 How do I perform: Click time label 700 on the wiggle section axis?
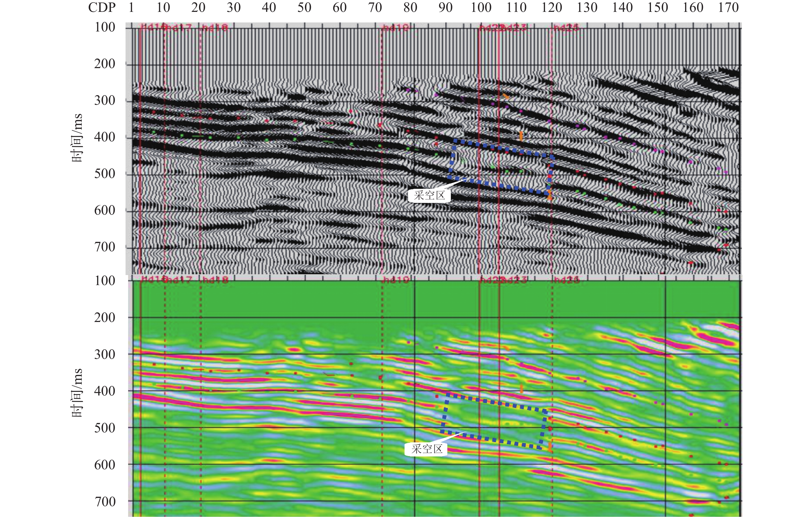click(x=105, y=247)
